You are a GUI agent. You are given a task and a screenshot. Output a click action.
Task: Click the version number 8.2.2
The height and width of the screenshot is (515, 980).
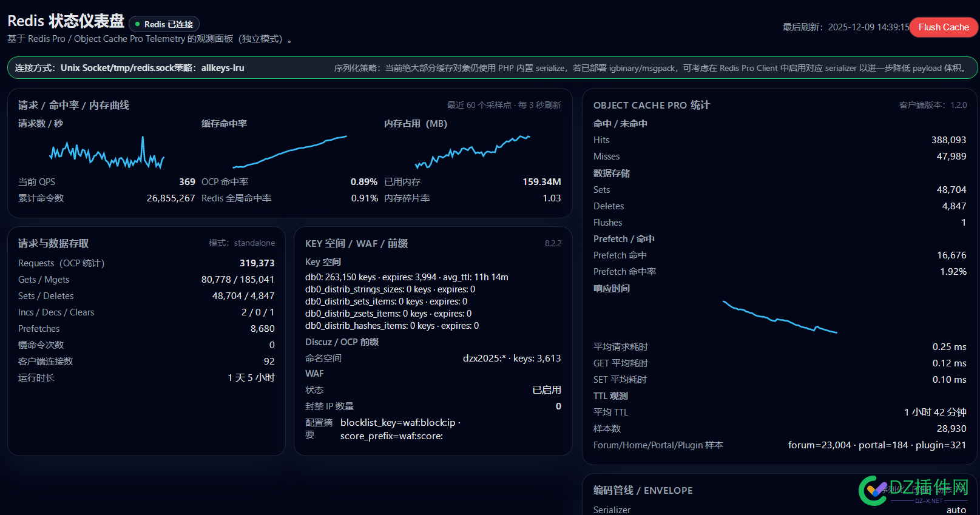tap(553, 243)
